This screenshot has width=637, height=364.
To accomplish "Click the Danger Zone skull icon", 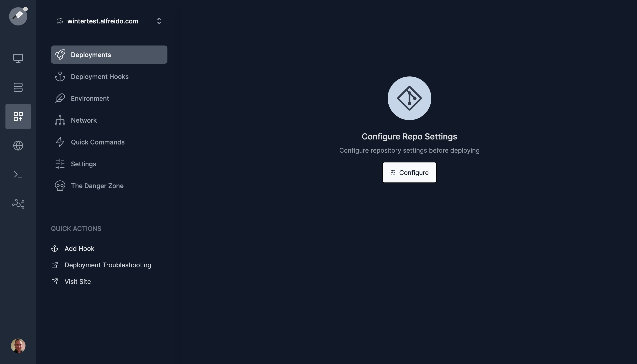I will (x=60, y=185).
